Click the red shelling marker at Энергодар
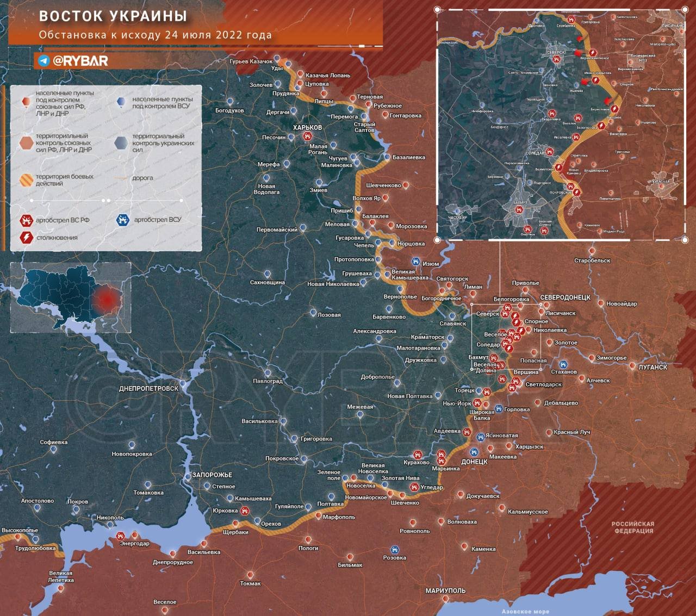 pos(121,536)
